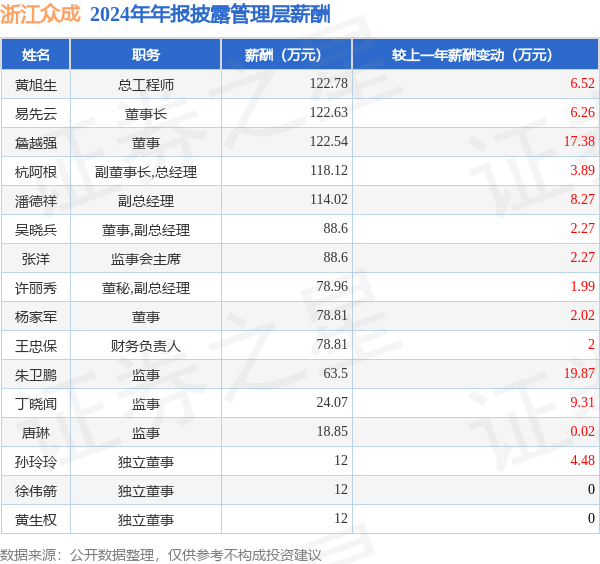Image resolution: width=600 pixels, height=564 pixels.
Task: Select salary value 24.07
Action: pos(332,403)
